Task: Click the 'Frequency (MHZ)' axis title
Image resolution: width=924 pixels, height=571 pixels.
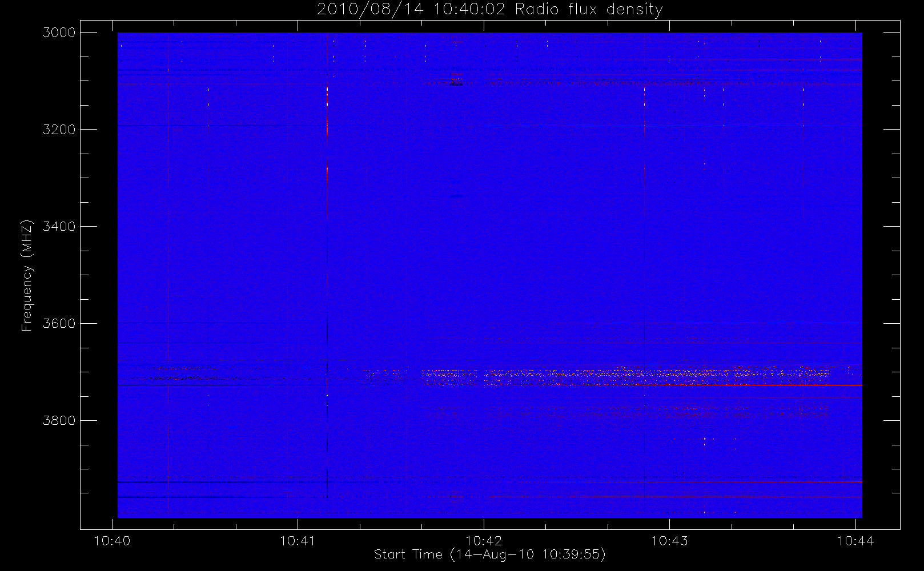Action: click(x=27, y=275)
